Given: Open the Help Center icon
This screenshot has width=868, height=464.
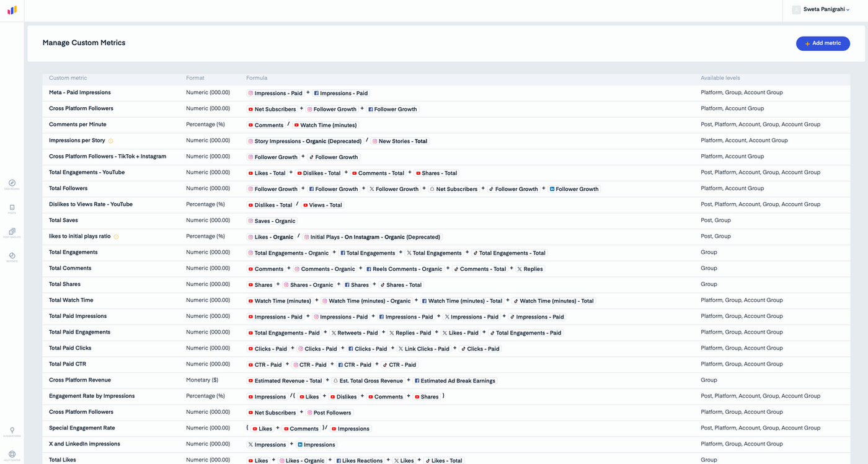Looking at the screenshot, I should [12, 455].
